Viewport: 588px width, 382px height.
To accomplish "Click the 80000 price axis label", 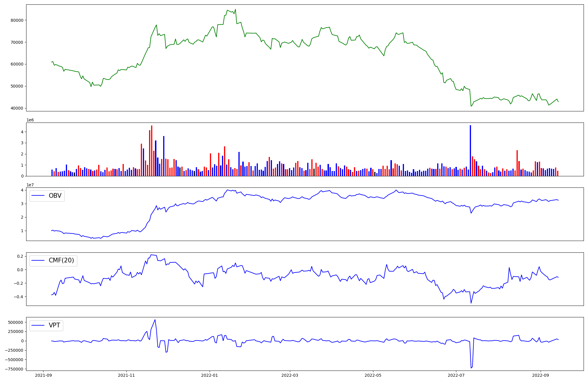I will click(17, 20).
